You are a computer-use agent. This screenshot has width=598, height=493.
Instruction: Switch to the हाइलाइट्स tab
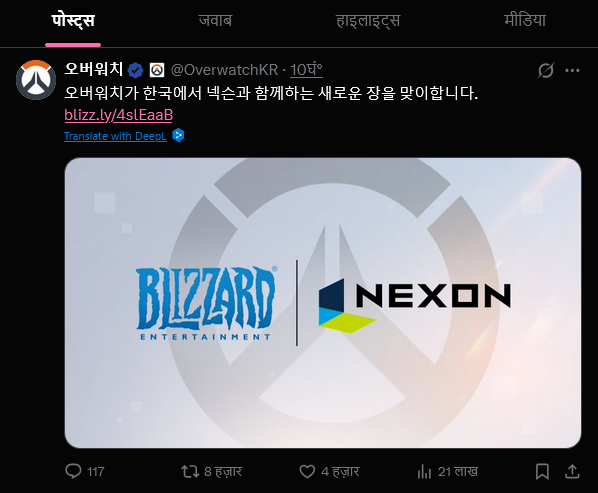(368, 21)
